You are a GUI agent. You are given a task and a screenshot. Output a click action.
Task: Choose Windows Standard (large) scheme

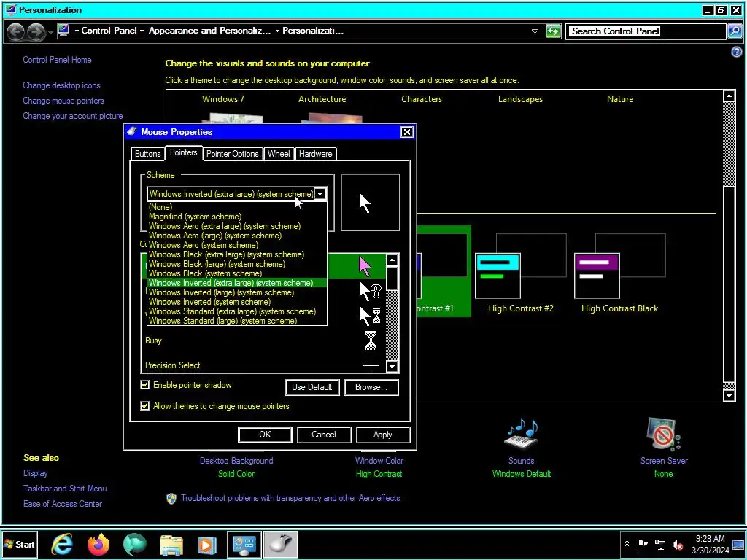237,321
